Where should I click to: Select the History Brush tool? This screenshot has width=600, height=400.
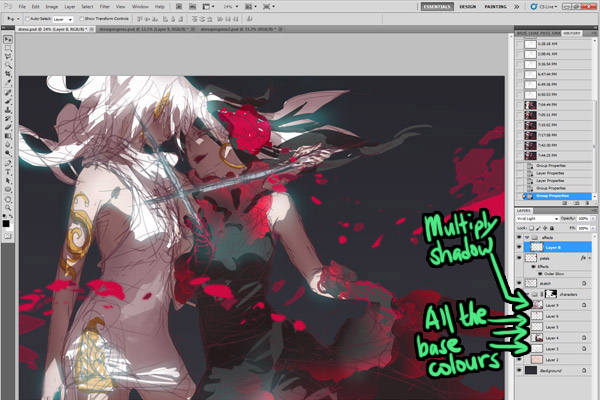8,119
